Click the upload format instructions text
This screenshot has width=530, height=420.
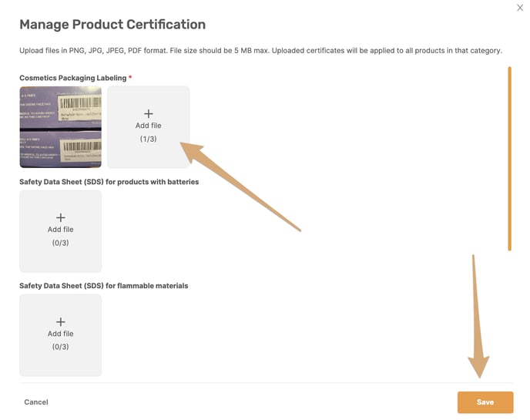260,50
